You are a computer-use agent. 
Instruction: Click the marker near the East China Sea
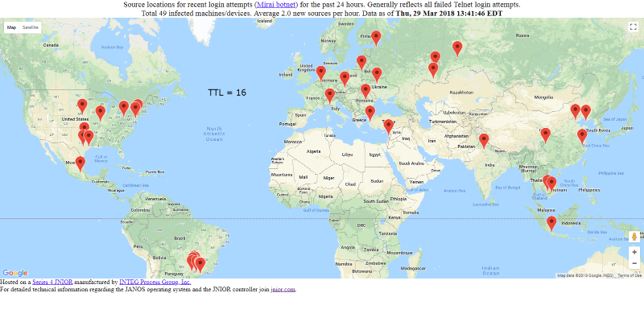[x=582, y=137]
